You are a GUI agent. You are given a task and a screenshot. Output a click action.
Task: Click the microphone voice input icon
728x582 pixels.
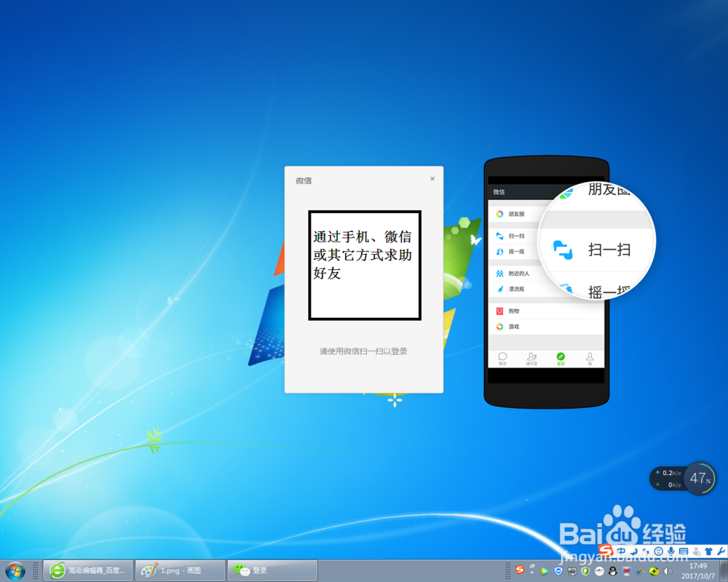click(671, 551)
